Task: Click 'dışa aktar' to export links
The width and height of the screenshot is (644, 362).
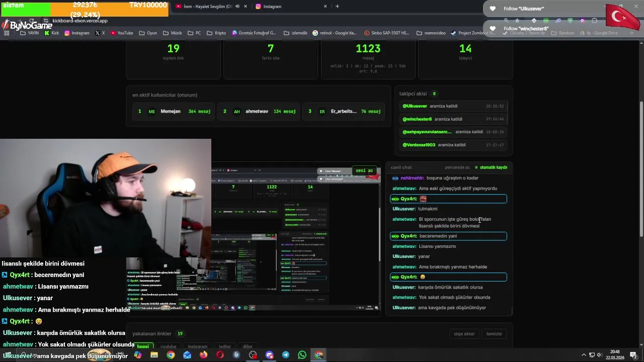Action: tap(464, 334)
